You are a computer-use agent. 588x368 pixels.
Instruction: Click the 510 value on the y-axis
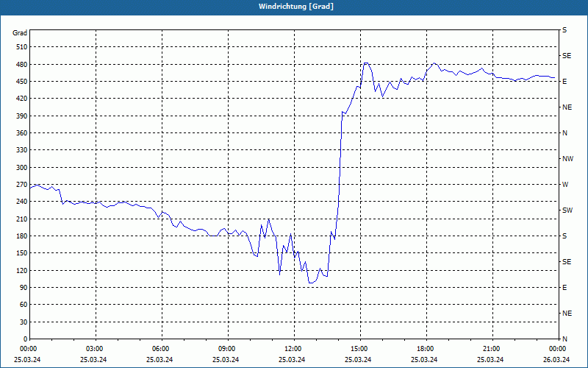[x=22, y=47]
